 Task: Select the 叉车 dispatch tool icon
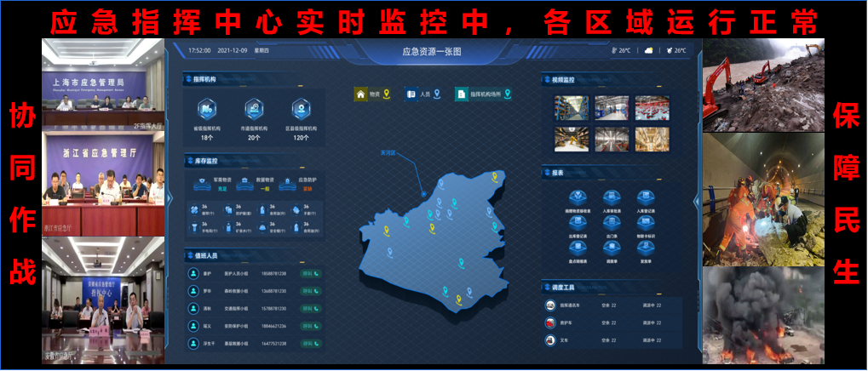coord(551,340)
